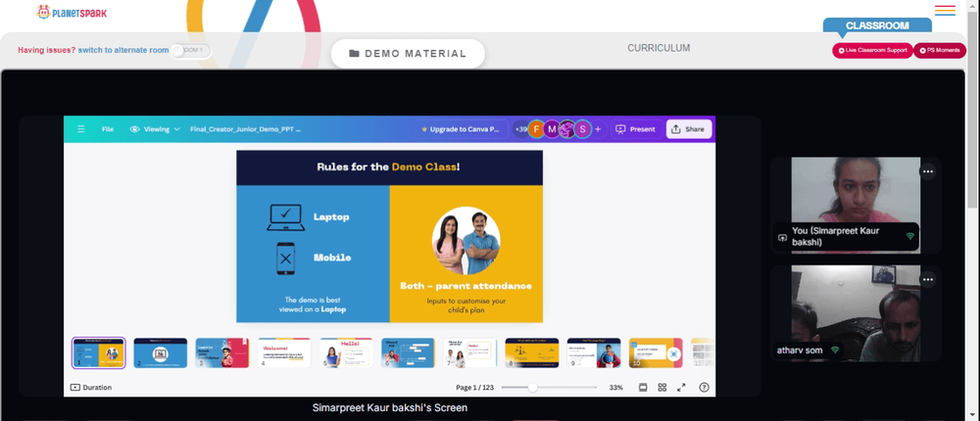The width and height of the screenshot is (980, 421).
Task: Click Simarpreet's green wifi signal icon
Action: (x=910, y=236)
